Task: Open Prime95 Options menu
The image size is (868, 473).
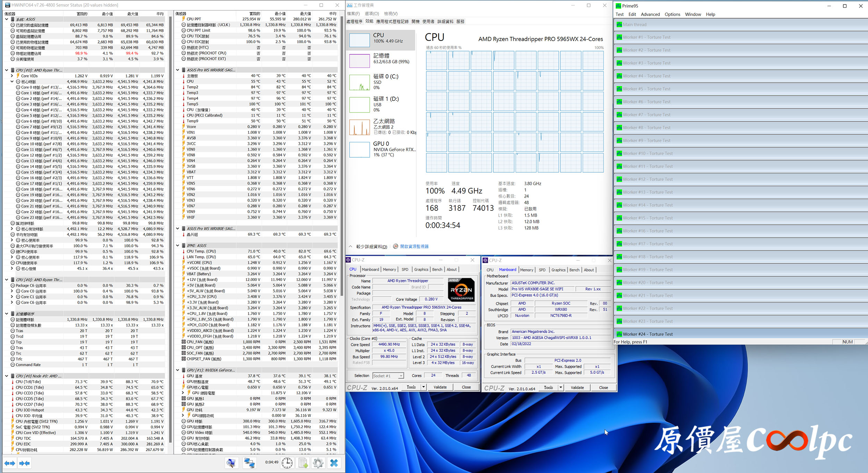Action: coord(672,14)
